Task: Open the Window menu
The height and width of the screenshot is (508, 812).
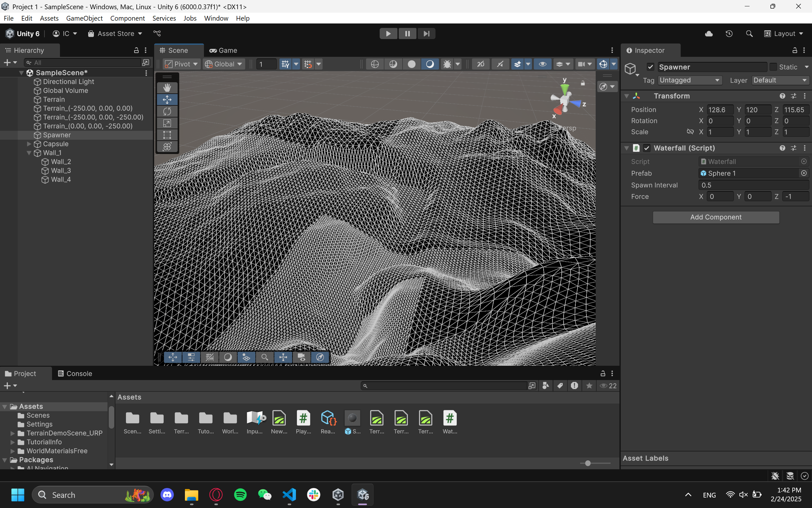Action: point(216,18)
